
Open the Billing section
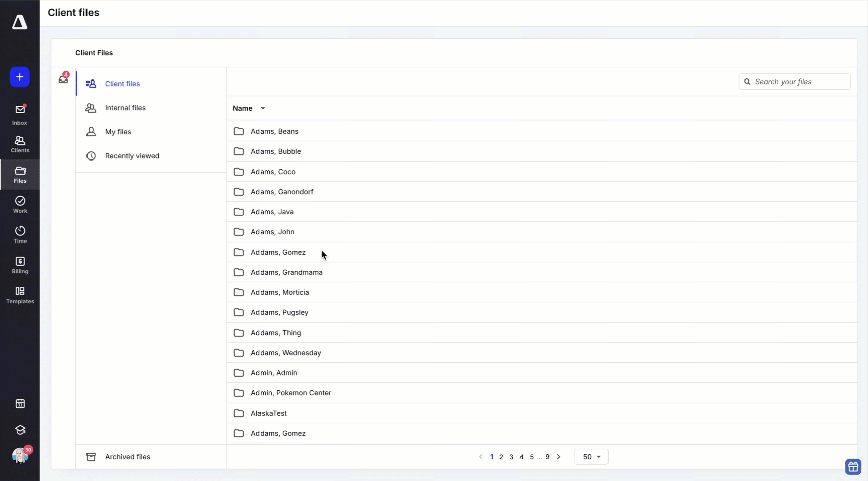pos(20,265)
